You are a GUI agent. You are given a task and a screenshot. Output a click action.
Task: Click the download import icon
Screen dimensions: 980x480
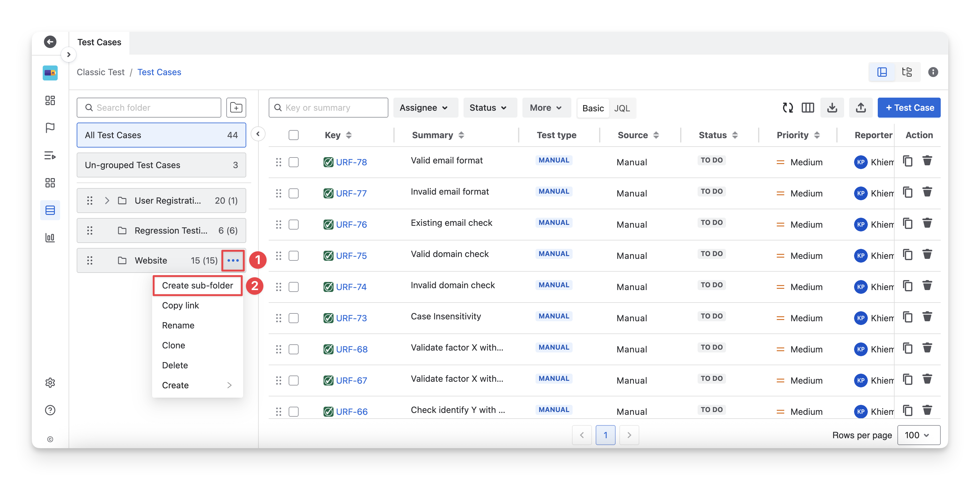point(832,108)
